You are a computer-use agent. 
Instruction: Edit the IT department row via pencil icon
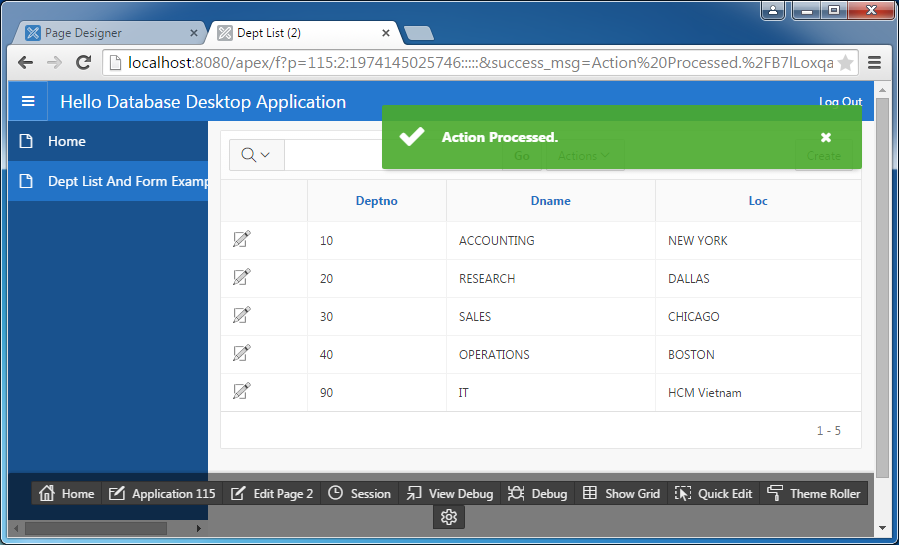point(242,391)
